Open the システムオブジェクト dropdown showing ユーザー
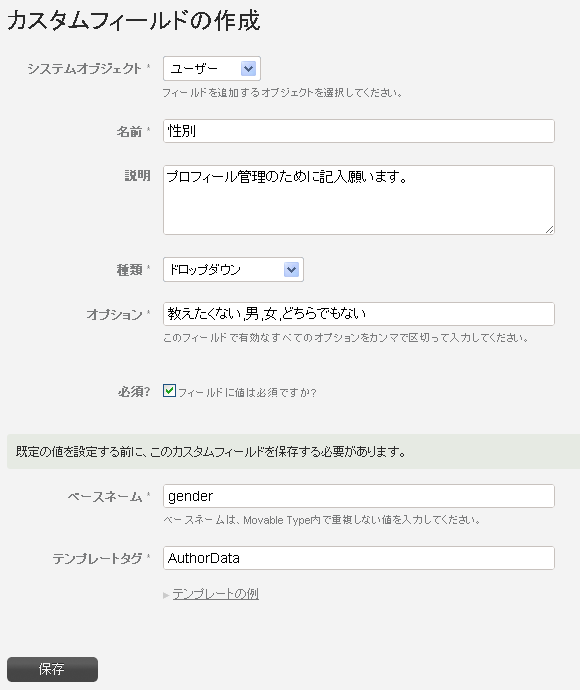Image resolution: width=580 pixels, height=690 pixels. [x=212, y=69]
